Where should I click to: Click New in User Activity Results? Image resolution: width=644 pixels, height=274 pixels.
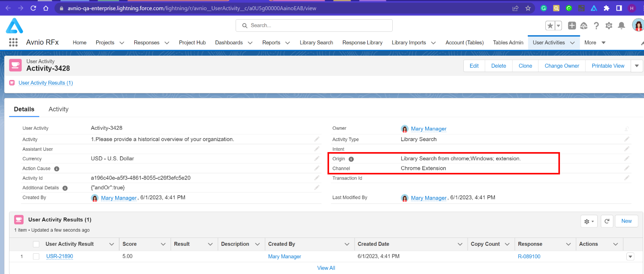point(627,221)
